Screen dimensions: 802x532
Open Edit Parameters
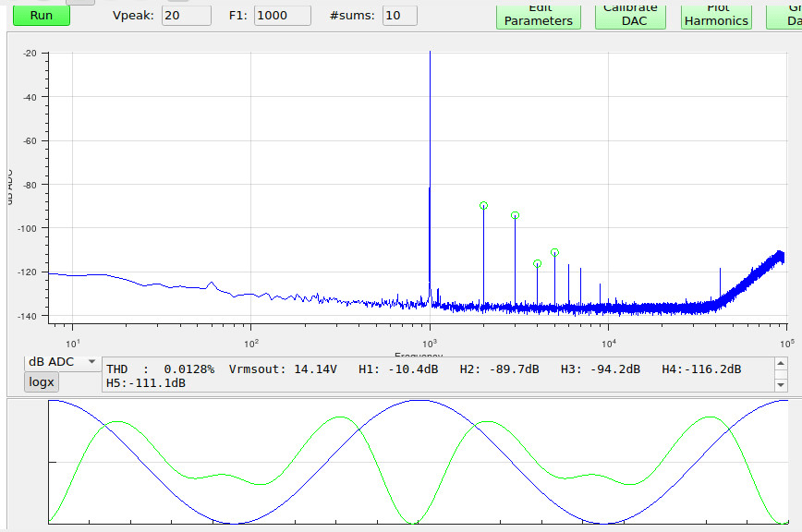[539, 18]
